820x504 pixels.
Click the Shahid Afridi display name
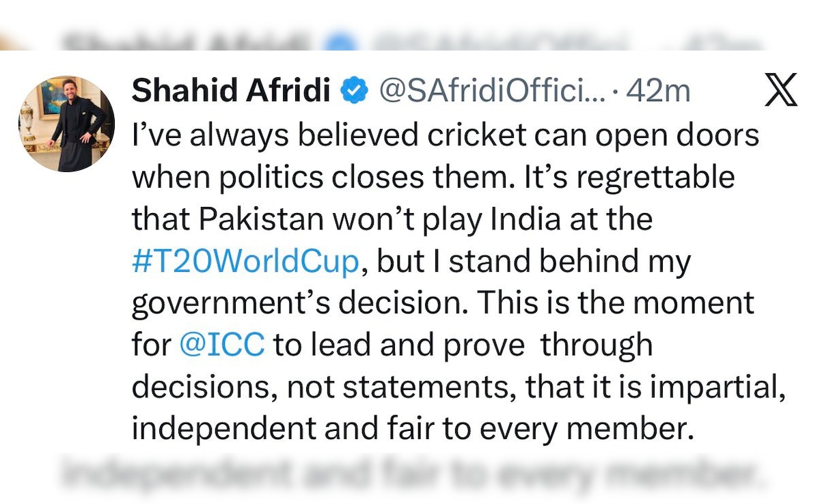(x=231, y=91)
